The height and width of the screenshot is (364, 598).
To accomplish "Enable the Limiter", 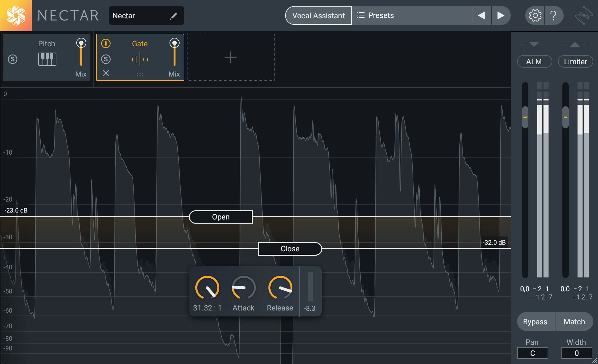I will (575, 61).
